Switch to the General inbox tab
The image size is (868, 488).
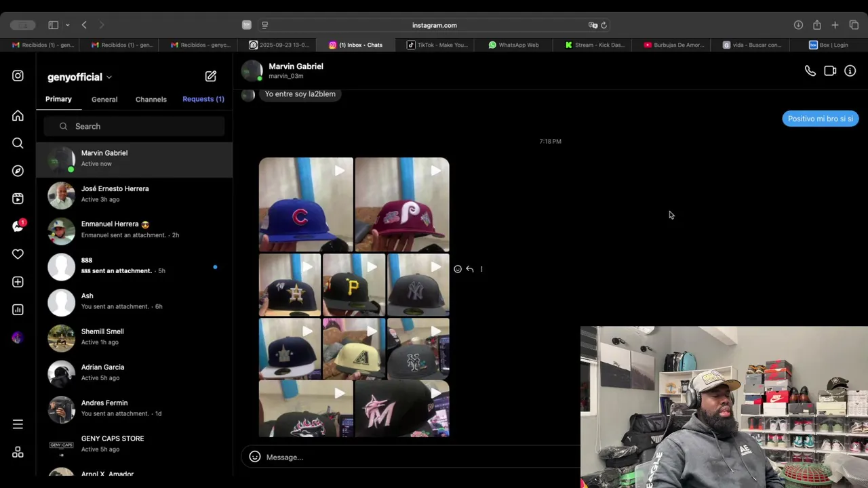tap(104, 100)
